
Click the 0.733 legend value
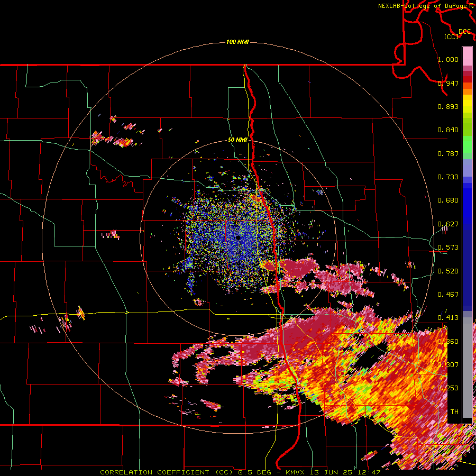pyautogui.click(x=448, y=177)
